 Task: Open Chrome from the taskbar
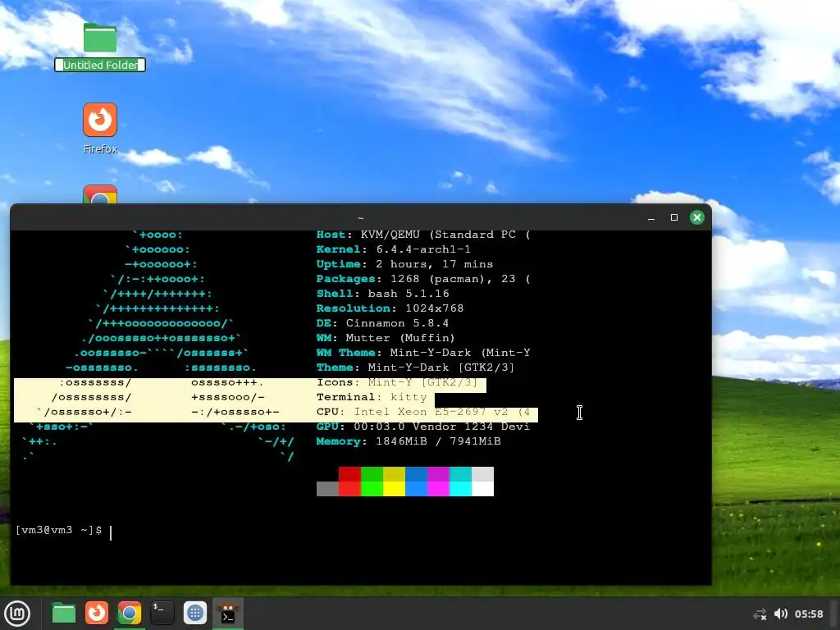click(129, 613)
